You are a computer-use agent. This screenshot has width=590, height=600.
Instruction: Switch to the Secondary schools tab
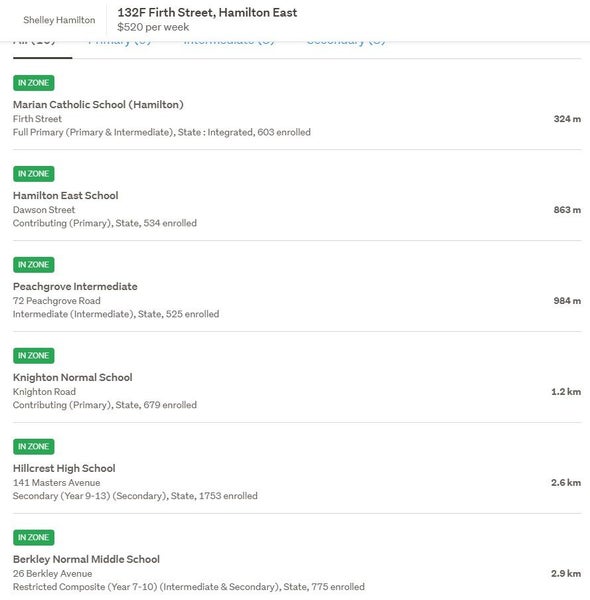346,43
